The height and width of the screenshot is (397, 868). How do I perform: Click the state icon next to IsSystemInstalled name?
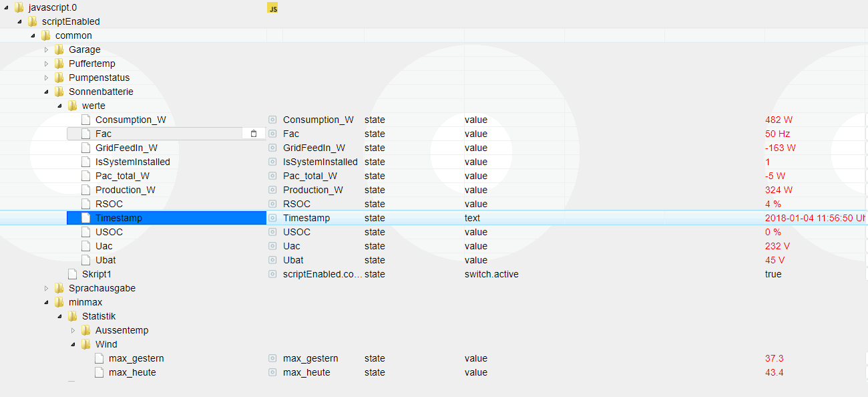pyautogui.click(x=272, y=162)
